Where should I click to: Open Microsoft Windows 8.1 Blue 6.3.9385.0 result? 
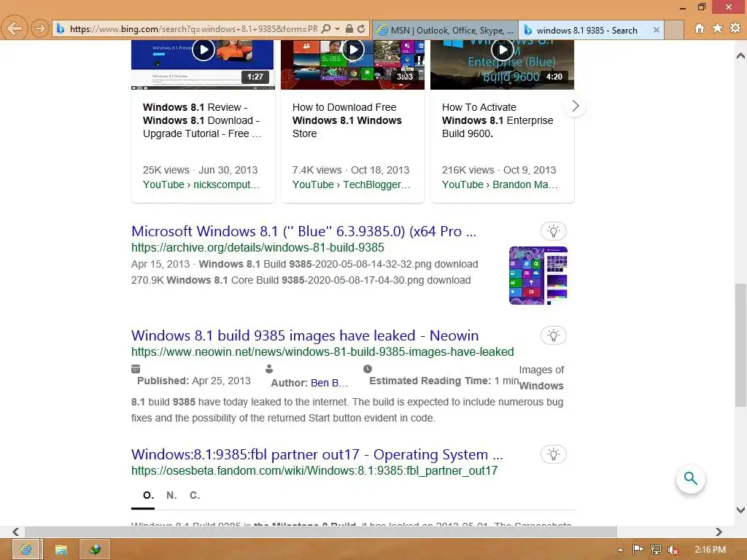coord(303,231)
